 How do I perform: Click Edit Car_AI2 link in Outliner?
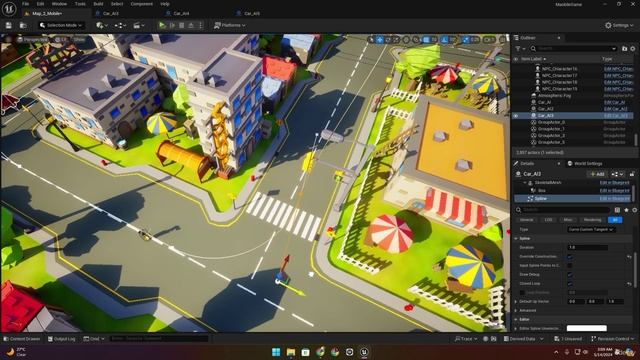click(x=616, y=109)
